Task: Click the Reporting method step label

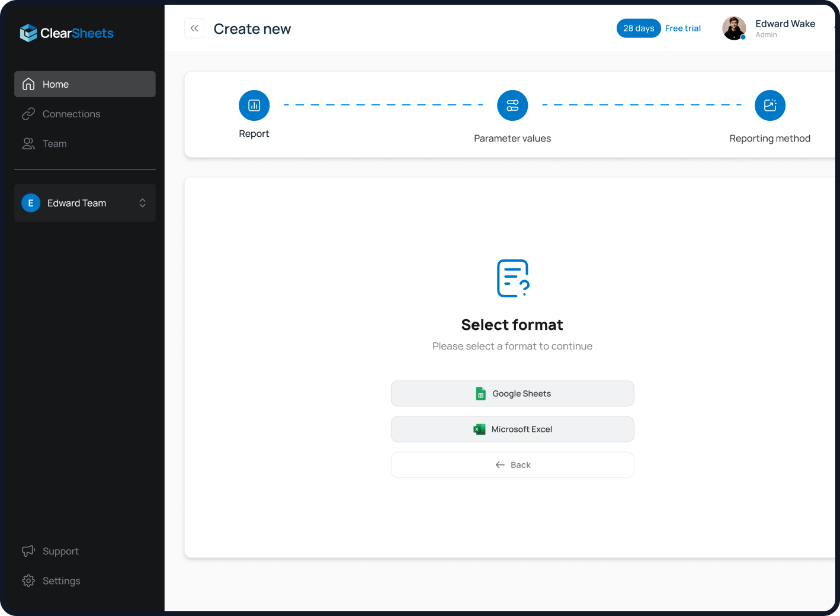Action: 770,139
